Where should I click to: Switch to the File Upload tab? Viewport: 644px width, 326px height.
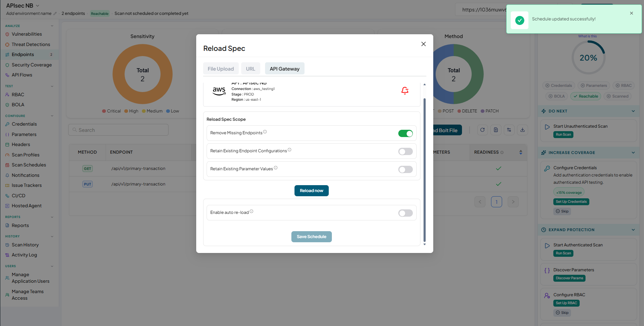coord(221,69)
